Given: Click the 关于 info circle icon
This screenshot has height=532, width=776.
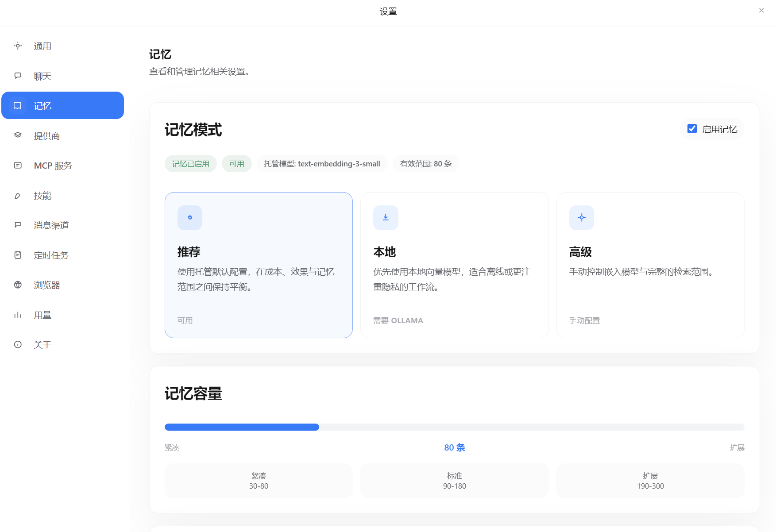Looking at the screenshot, I should (x=18, y=344).
